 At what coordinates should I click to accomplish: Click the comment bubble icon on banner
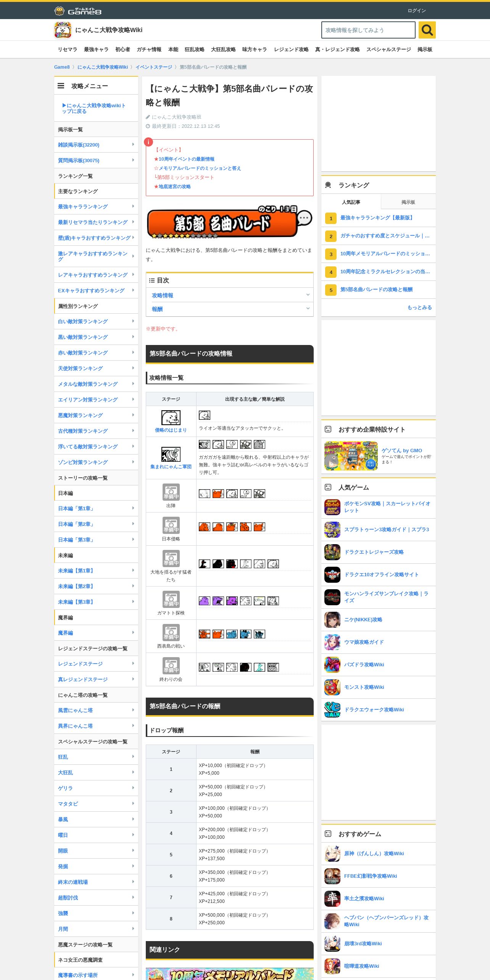click(x=304, y=219)
